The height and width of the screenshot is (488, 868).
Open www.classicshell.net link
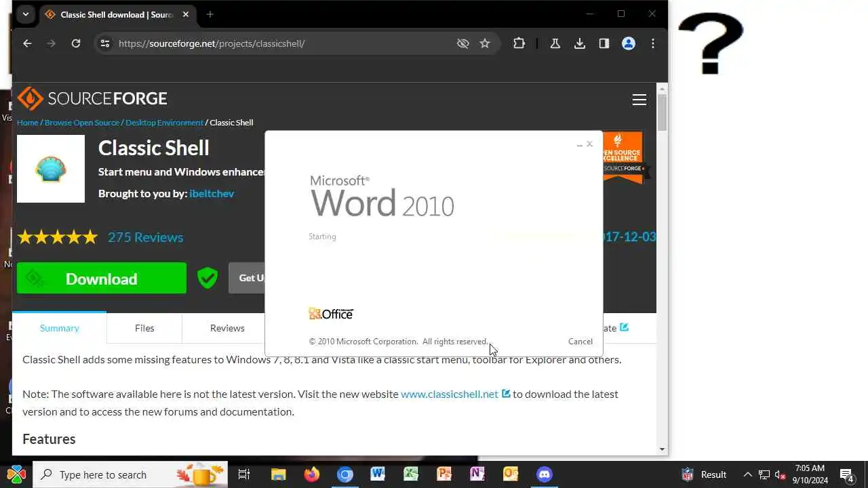pos(450,394)
